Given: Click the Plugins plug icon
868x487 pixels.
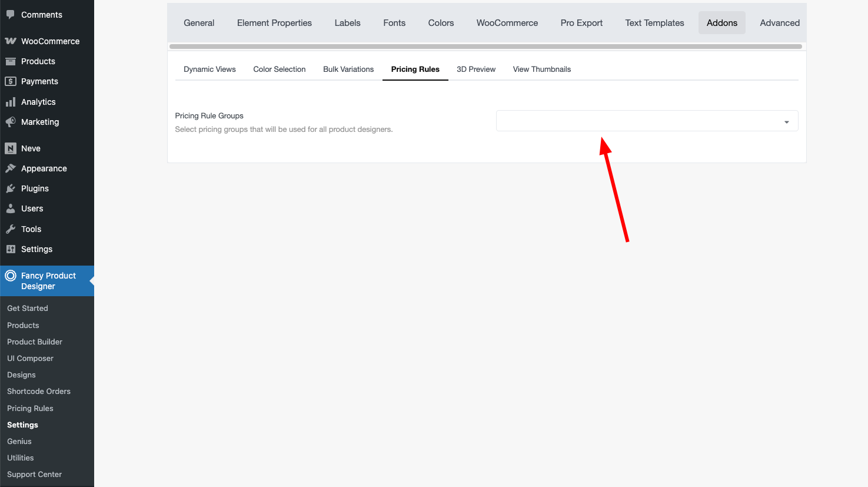Looking at the screenshot, I should 10,188.
